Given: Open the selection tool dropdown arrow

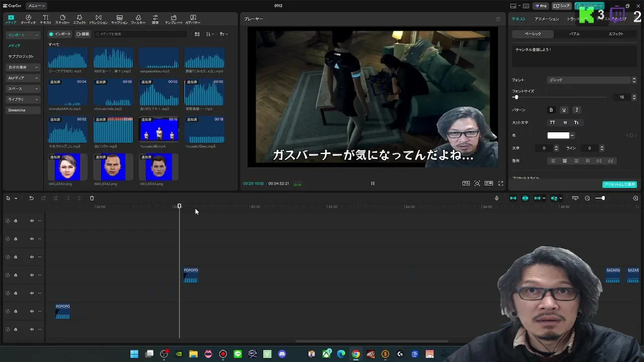Looking at the screenshot, I should point(16,198).
